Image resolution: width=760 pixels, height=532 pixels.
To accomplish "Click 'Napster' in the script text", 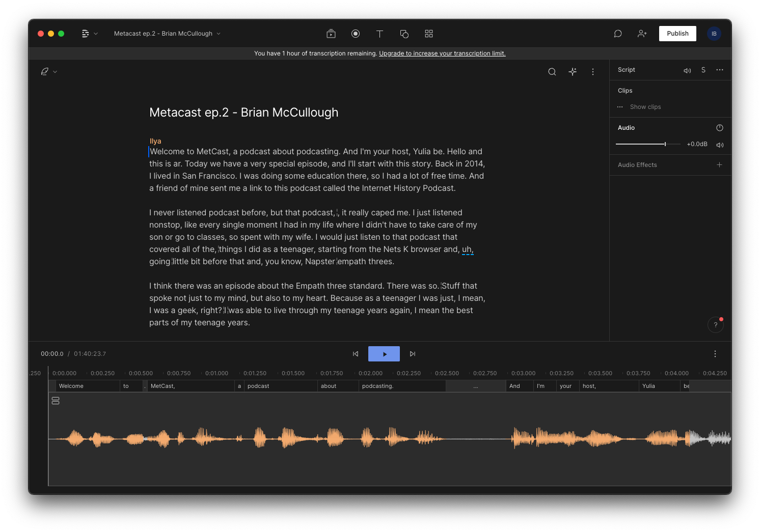I will (x=320, y=262).
